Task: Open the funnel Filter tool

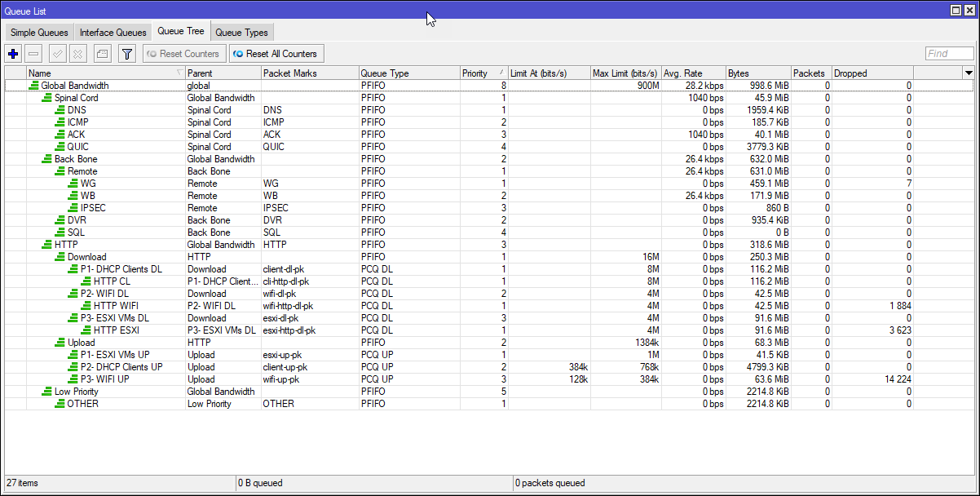Action: tap(126, 54)
